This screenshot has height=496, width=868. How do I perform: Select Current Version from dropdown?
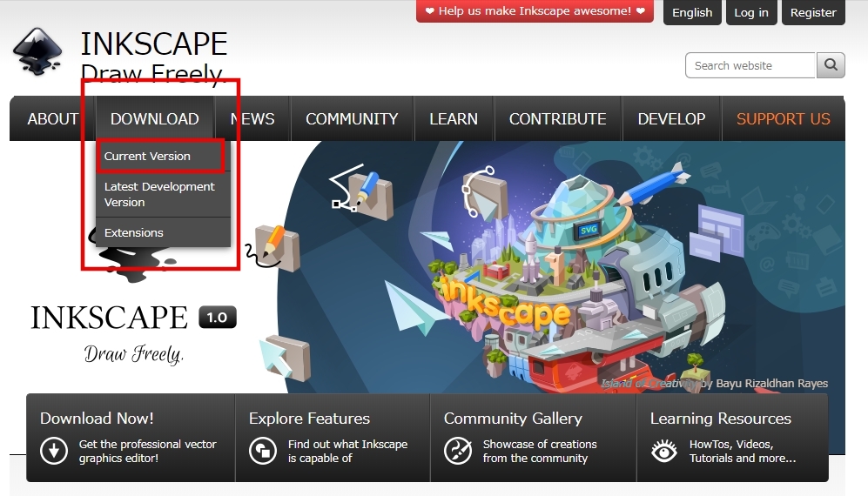pyautogui.click(x=163, y=156)
